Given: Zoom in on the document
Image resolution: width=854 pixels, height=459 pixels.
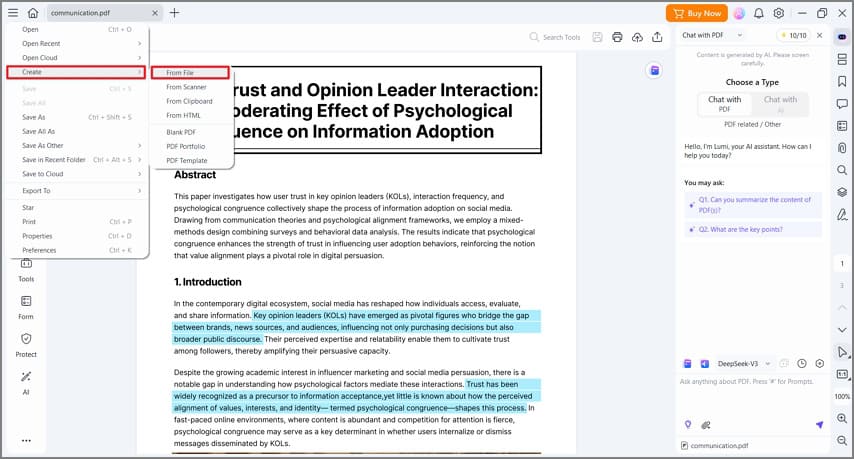Looking at the screenshot, I should pos(842,418).
